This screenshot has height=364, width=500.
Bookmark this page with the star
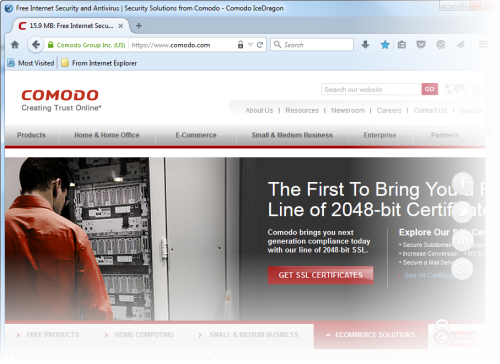tap(385, 45)
